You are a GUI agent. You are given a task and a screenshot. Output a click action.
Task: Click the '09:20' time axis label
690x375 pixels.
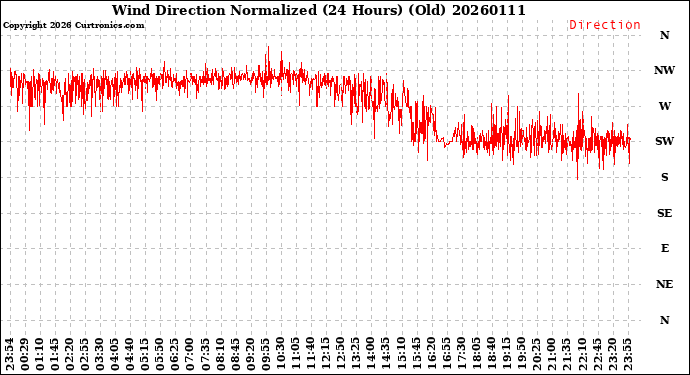pyautogui.click(x=250, y=354)
